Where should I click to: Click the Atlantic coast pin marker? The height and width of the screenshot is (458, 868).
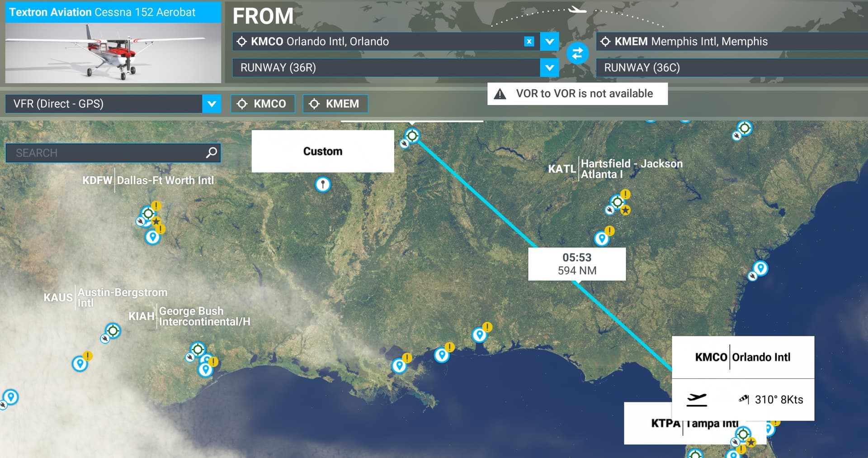[761, 268]
